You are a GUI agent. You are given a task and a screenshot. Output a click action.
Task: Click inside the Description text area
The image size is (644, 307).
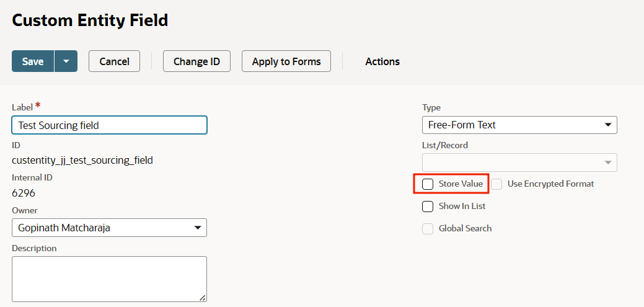click(x=109, y=279)
